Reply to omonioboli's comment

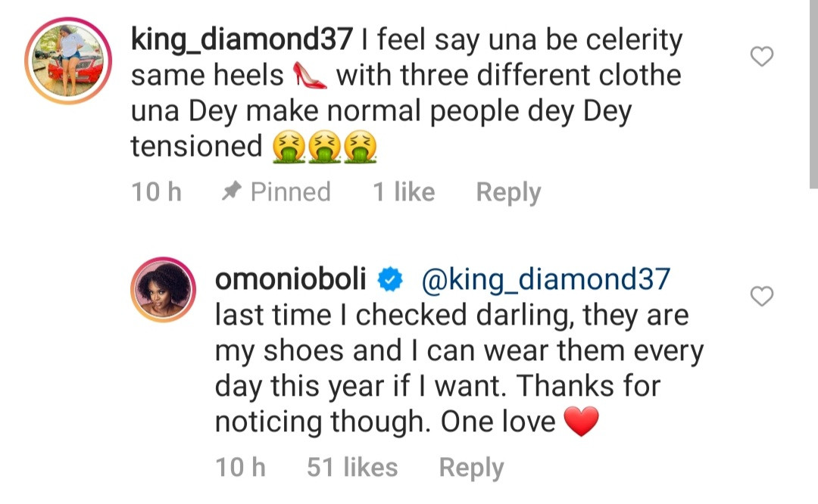pos(471,468)
